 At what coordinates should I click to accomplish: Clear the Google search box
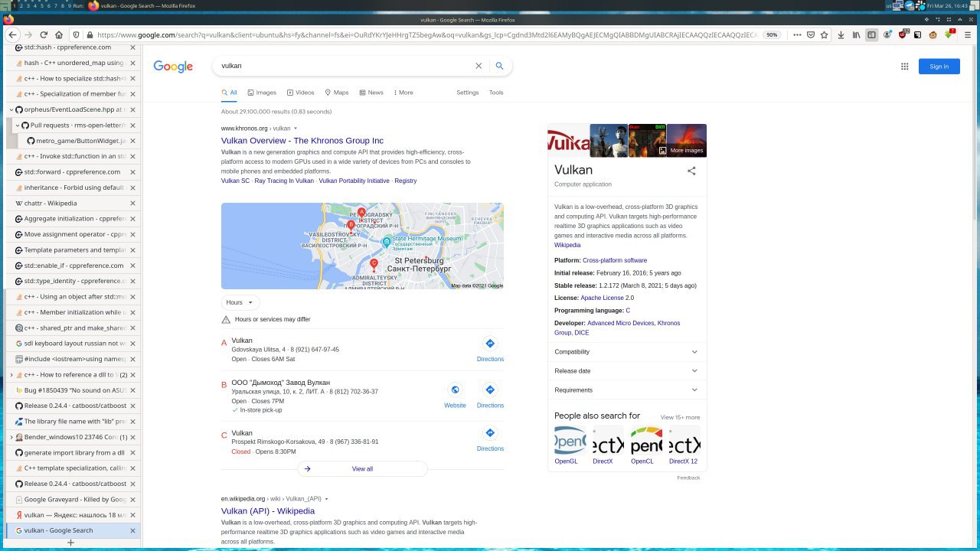coord(479,66)
